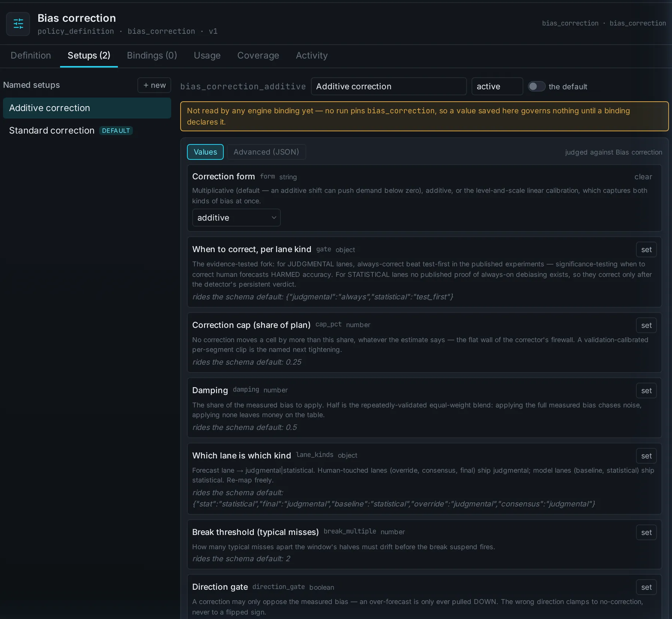Screen dimensions: 672x619
Task: Select the Standard correction setup
Action: coord(87,131)
